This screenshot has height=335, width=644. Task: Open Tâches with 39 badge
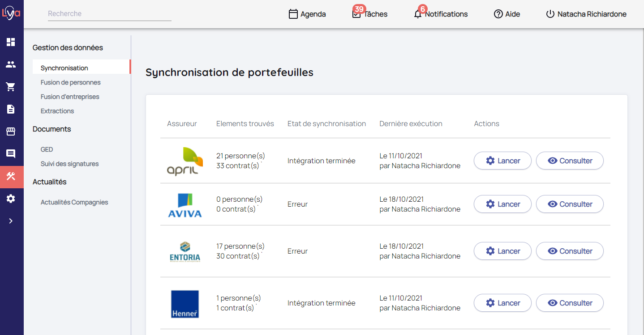370,14
